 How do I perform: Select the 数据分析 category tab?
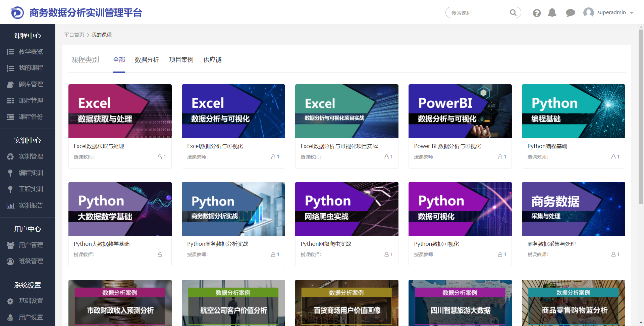[x=147, y=60]
